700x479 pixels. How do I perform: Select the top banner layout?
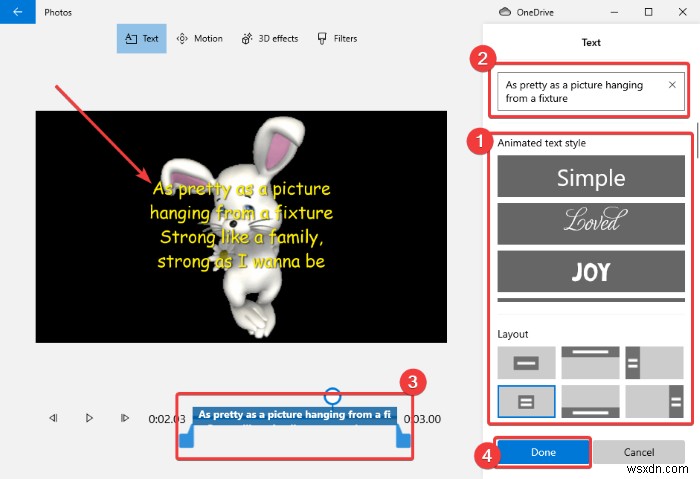[590, 362]
